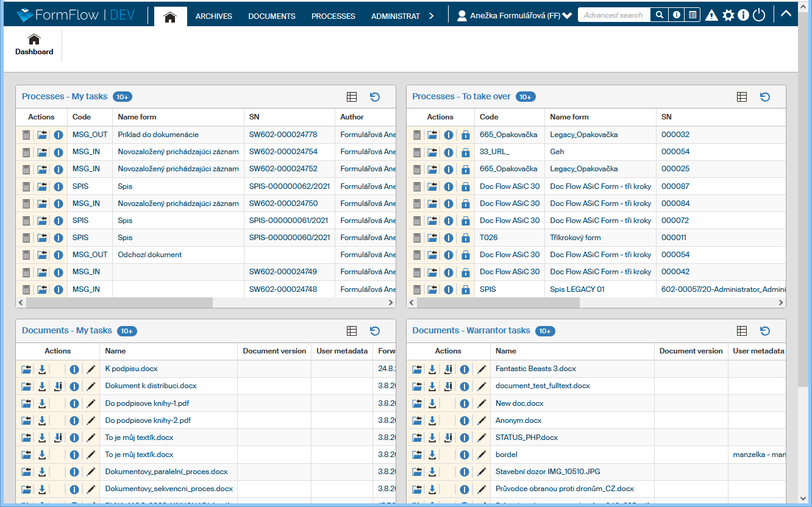The image size is (812, 507).
Task: Click the magnifier search button beside Advanced search
Action: [x=658, y=15]
